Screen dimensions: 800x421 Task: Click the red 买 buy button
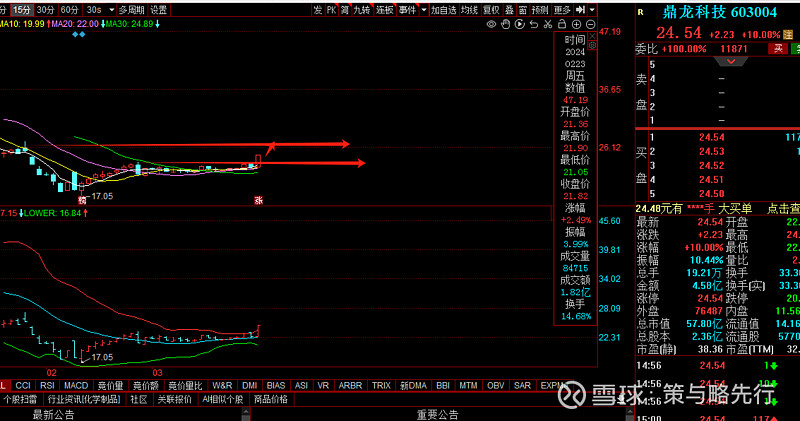[778, 48]
